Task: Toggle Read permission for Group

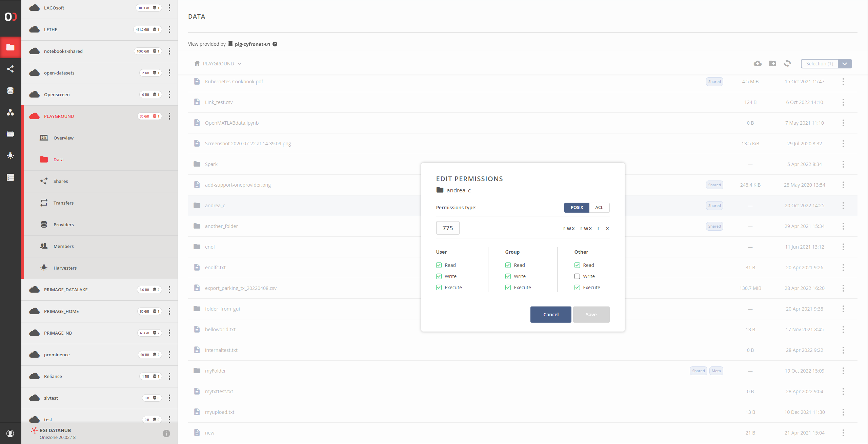Action: pyautogui.click(x=508, y=265)
